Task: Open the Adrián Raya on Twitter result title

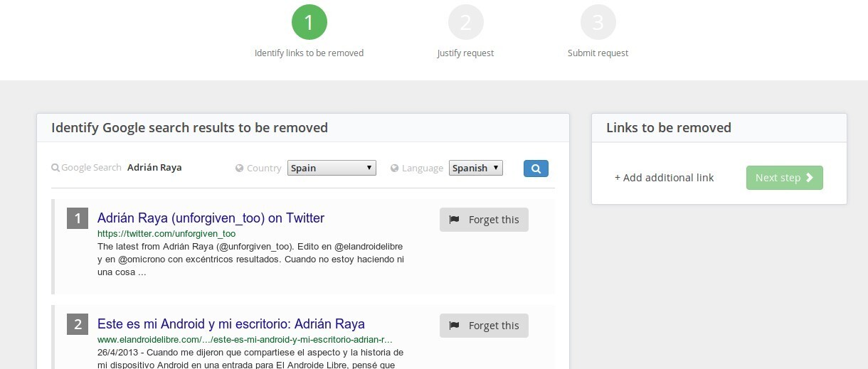Action: 211,218
